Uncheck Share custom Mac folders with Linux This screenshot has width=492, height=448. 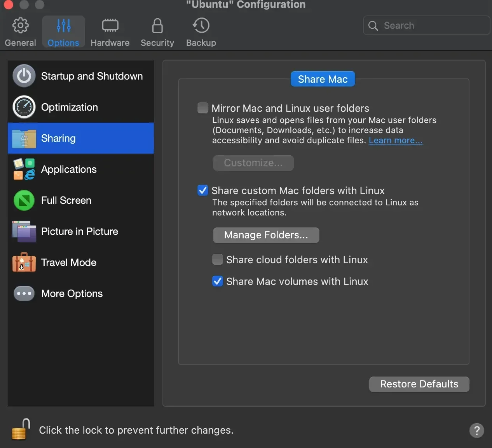203,190
